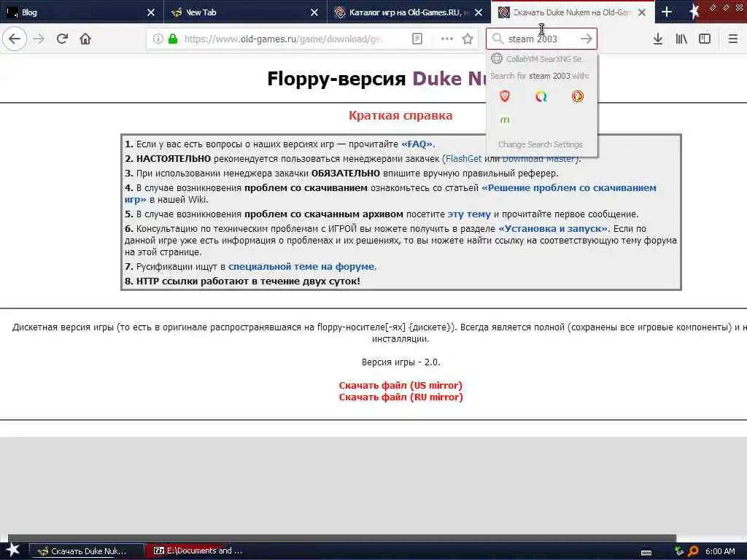Image resolution: width=747 pixels, height=560 pixels.
Task: Open the Firefox hamburger menu
Action: click(x=732, y=39)
